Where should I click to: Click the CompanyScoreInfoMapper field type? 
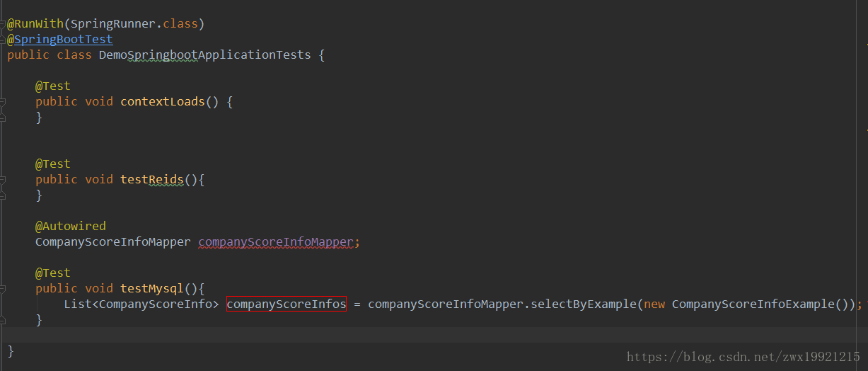coord(113,241)
